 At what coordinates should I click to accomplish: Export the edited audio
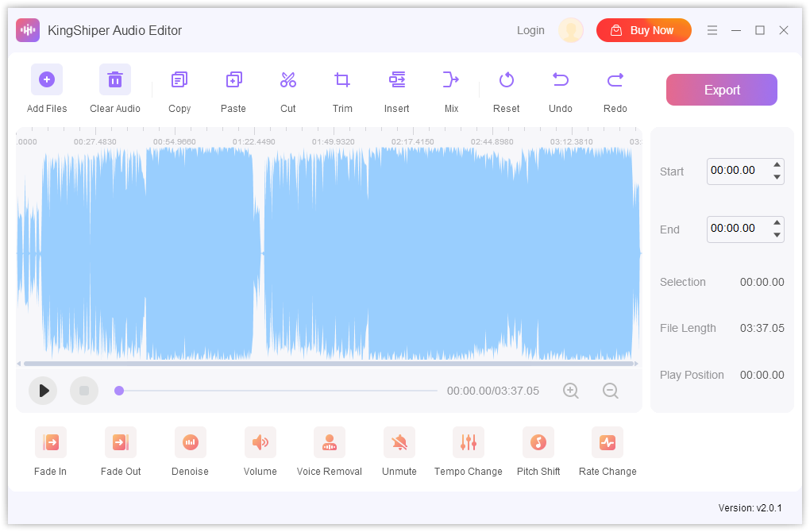pos(721,90)
